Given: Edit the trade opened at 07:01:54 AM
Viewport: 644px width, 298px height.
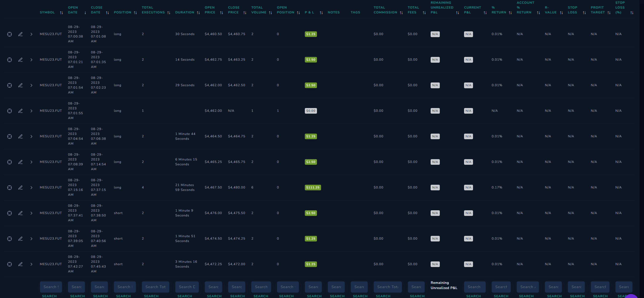Looking at the screenshot, I should 21,85.
